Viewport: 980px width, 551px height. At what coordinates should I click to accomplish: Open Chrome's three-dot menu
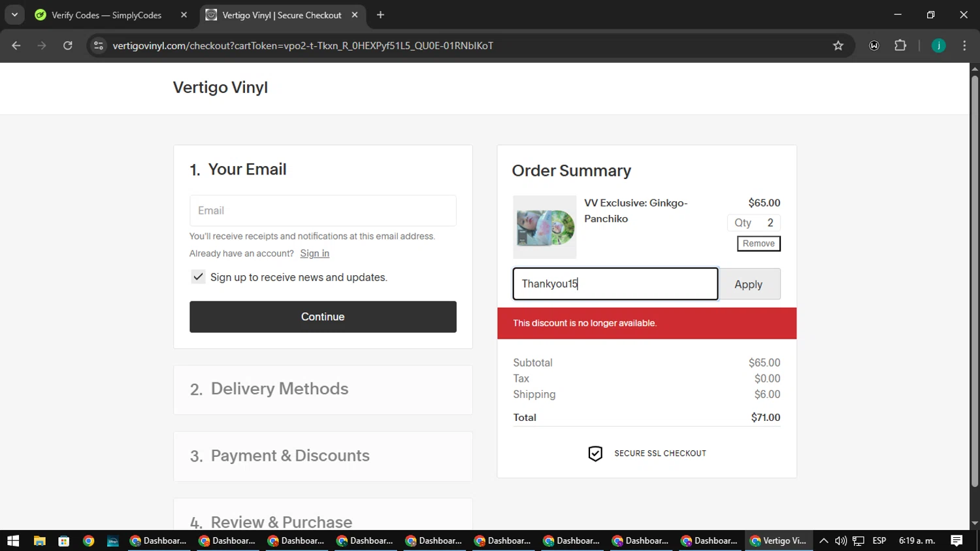[x=964, y=46]
